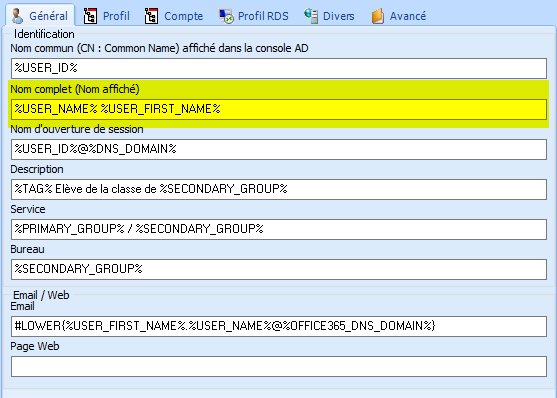Click the 'Nom complet (Nom affiché)' label

[75, 89]
